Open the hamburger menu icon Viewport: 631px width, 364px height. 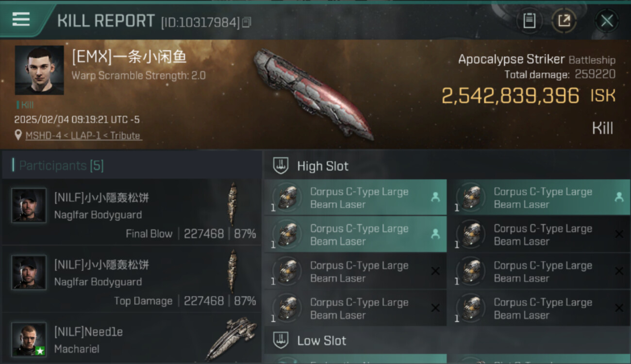pyautogui.click(x=21, y=19)
